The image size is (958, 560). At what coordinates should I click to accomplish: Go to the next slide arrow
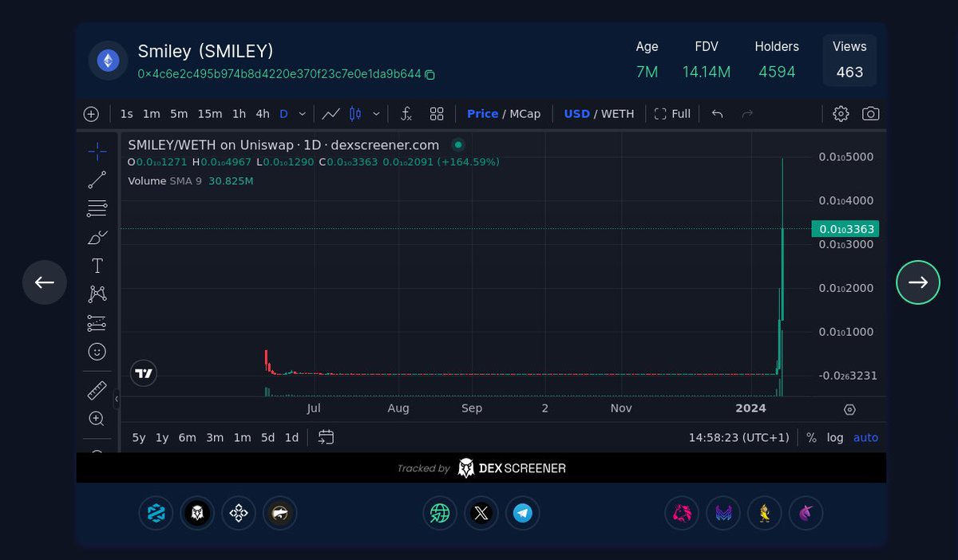[918, 282]
